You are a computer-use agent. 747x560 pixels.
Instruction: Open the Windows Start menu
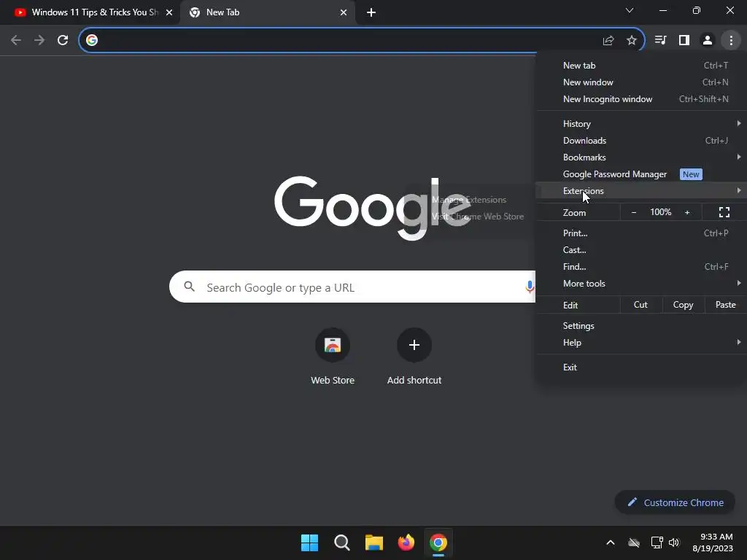pos(309,542)
